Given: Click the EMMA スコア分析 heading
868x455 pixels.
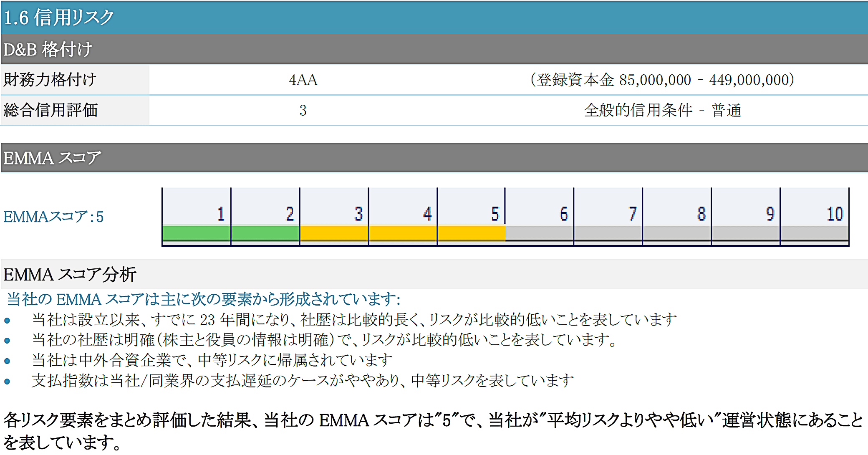Looking at the screenshot, I should pos(70,274).
